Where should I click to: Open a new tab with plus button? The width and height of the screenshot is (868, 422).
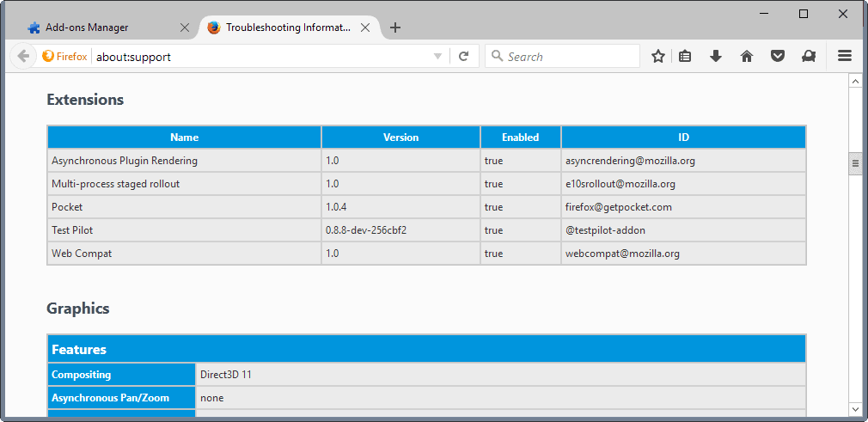click(x=394, y=28)
